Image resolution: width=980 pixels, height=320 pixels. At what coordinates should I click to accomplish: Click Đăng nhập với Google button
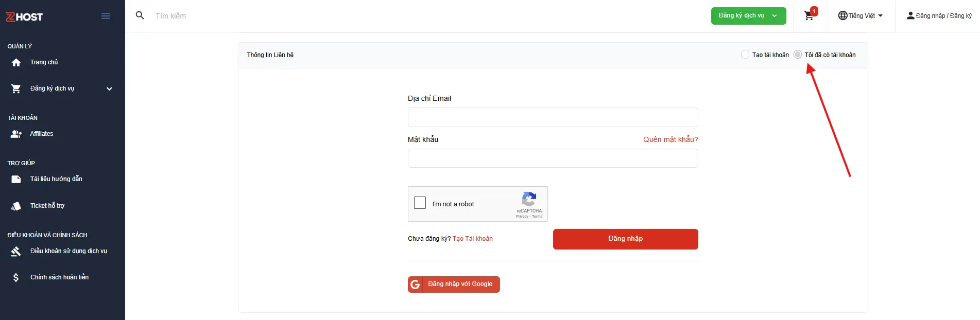click(x=454, y=285)
